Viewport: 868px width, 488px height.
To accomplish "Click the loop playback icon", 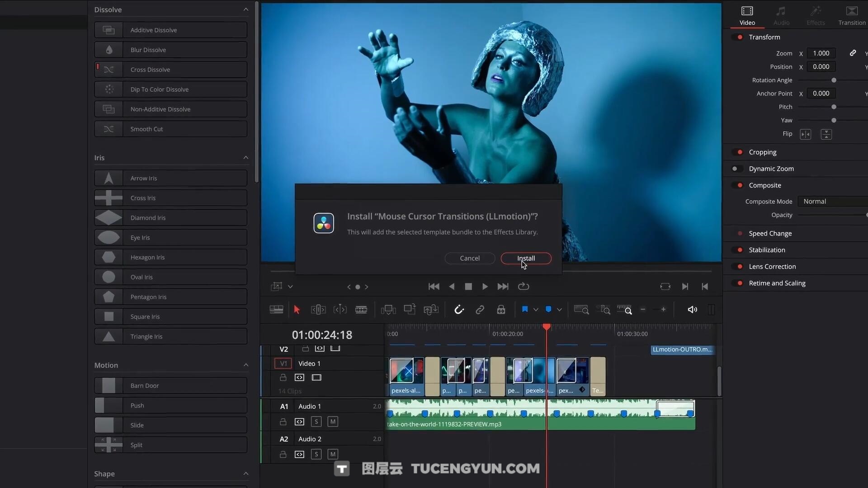I will point(523,286).
